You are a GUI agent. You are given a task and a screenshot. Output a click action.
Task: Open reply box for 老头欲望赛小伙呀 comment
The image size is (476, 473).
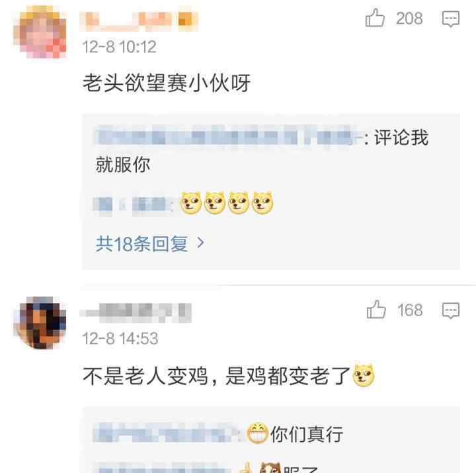coord(450,19)
